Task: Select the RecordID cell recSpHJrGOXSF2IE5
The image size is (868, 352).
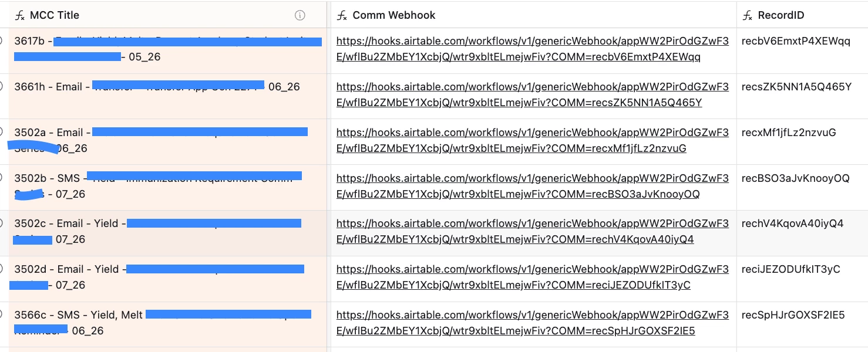Action: (802, 325)
